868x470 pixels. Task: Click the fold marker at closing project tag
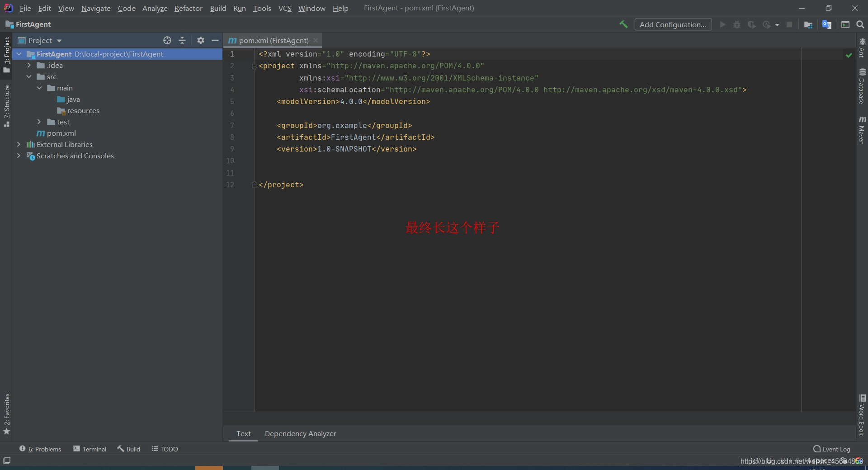click(x=254, y=185)
